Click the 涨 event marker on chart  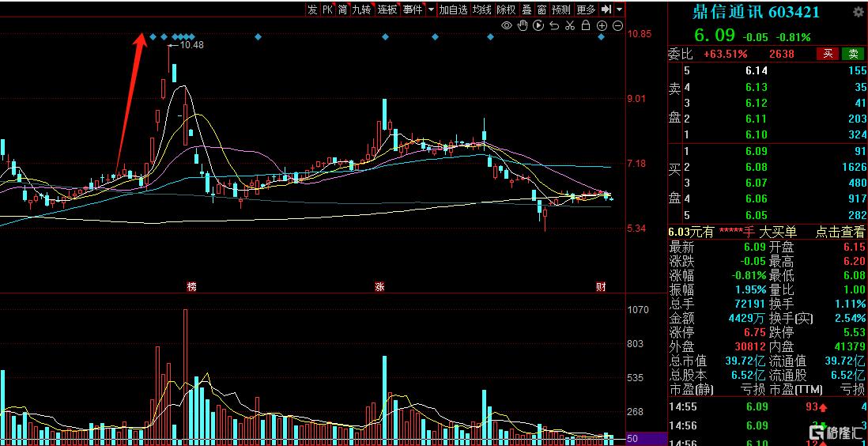pos(379,287)
